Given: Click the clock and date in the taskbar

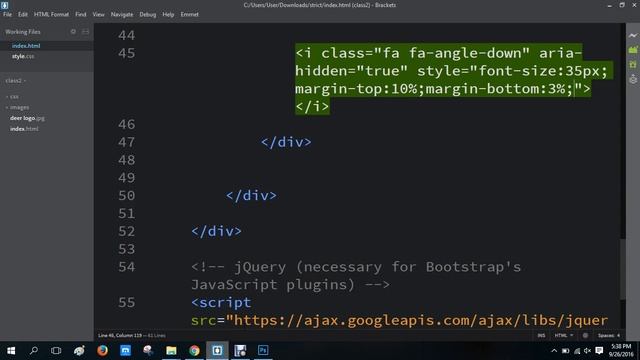Looking at the screenshot, I should [x=621, y=351].
